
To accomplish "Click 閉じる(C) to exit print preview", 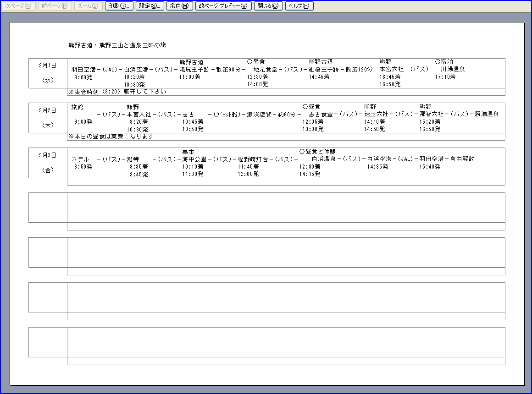I will 268,5.
